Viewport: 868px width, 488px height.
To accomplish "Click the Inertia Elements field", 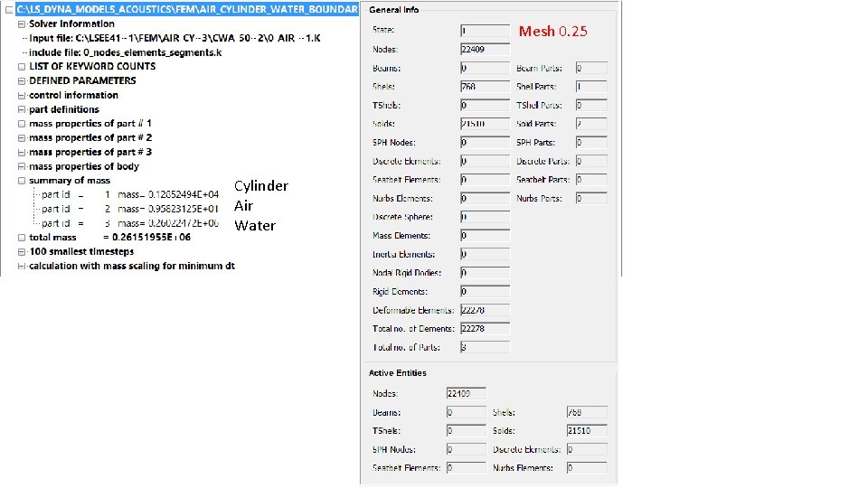I will click(x=485, y=254).
